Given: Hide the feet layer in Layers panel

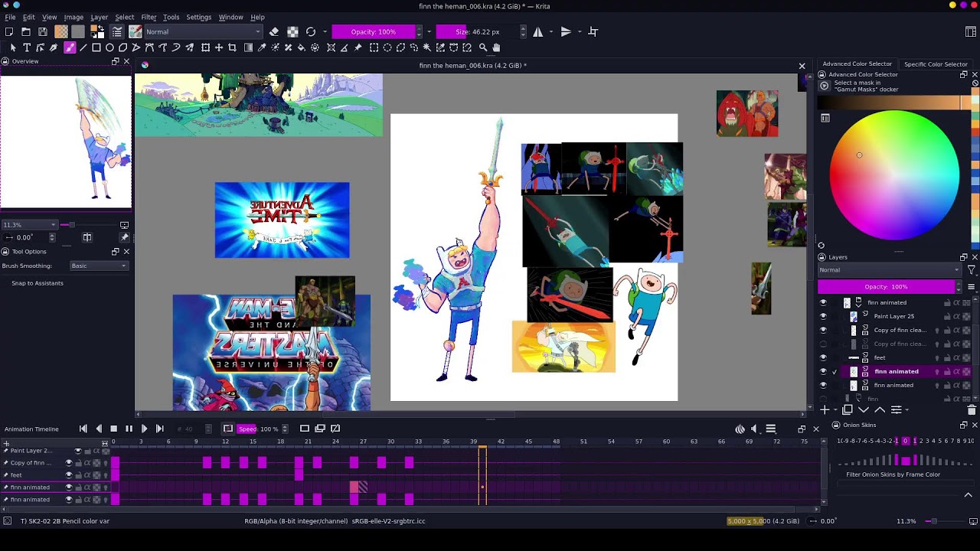Looking at the screenshot, I should (823, 358).
